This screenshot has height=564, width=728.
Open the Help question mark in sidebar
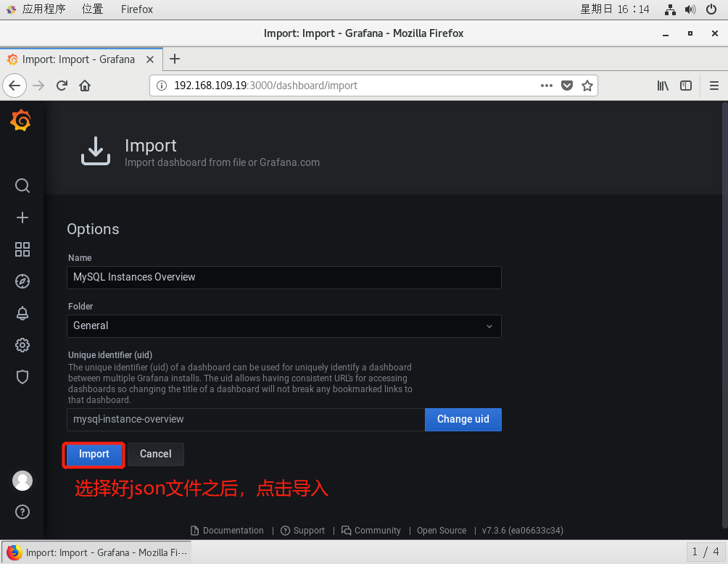tap(22, 512)
